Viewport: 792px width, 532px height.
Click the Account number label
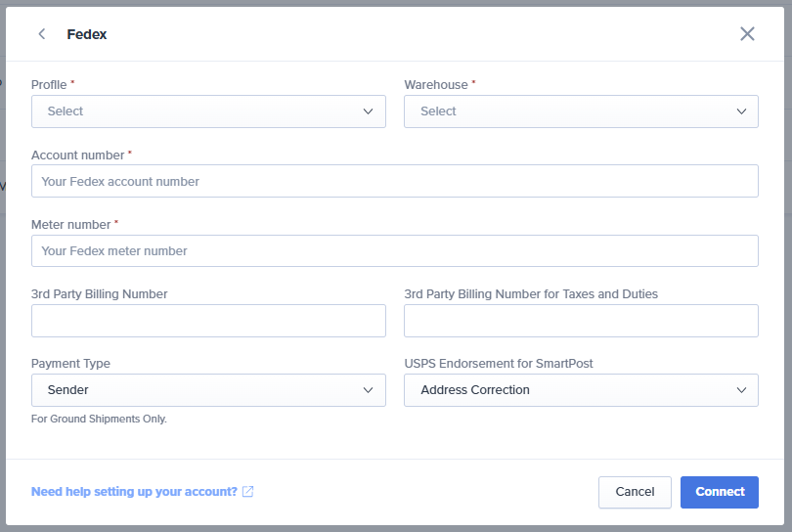tap(78, 155)
